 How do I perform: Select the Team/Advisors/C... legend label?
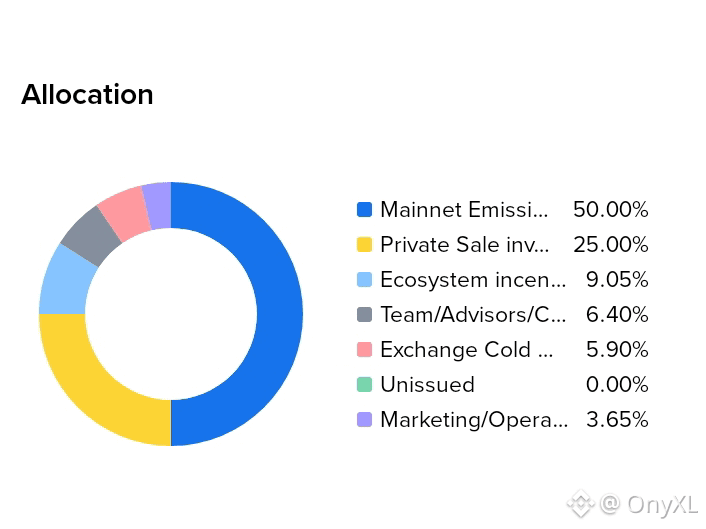tap(473, 315)
